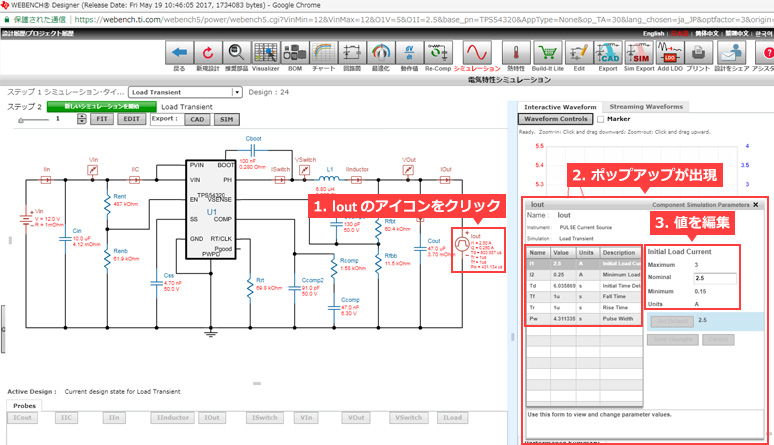
Task: Click the 戻る back arrow icon
Action: (179, 52)
